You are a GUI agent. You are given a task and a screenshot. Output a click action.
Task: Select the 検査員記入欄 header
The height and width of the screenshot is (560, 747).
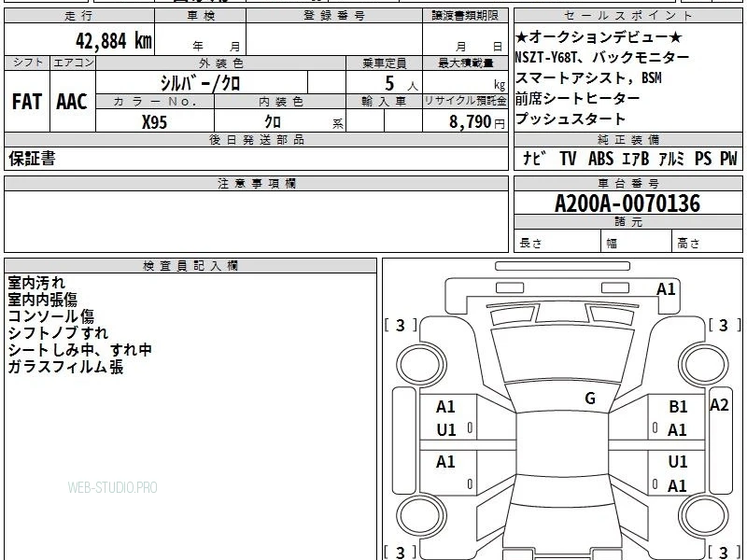190,266
